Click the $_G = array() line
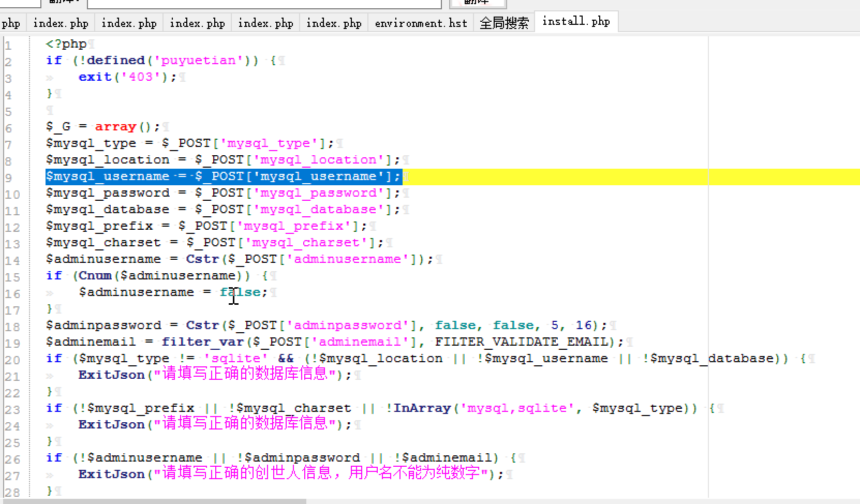 point(103,127)
